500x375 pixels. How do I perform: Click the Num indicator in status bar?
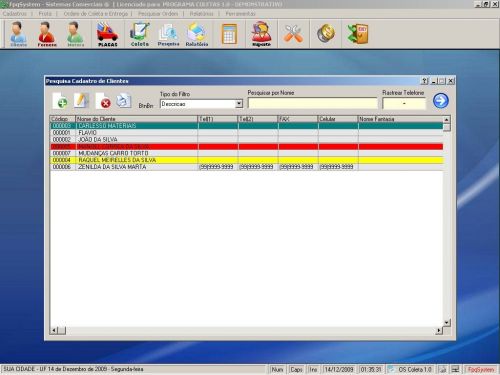277,369
